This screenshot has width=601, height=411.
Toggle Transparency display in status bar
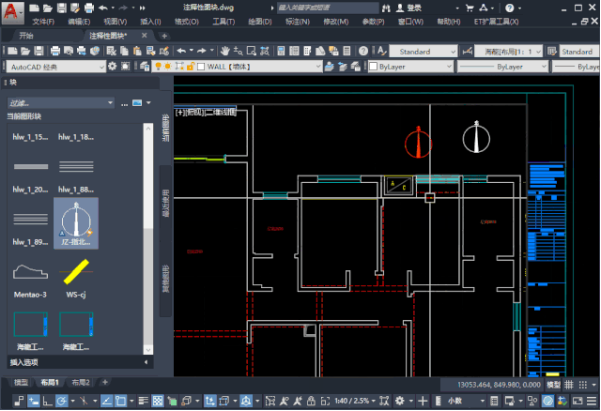pos(158,401)
